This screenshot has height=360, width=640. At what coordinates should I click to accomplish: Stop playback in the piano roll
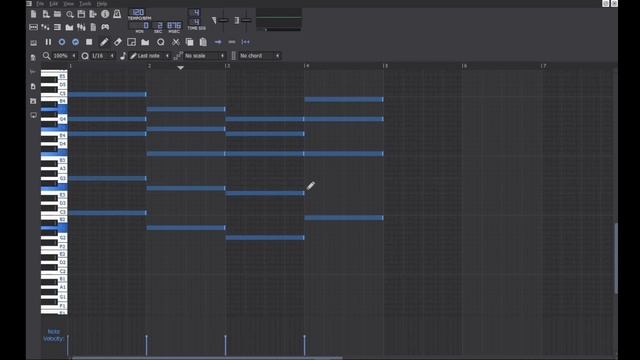pyautogui.click(x=89, y=42)
